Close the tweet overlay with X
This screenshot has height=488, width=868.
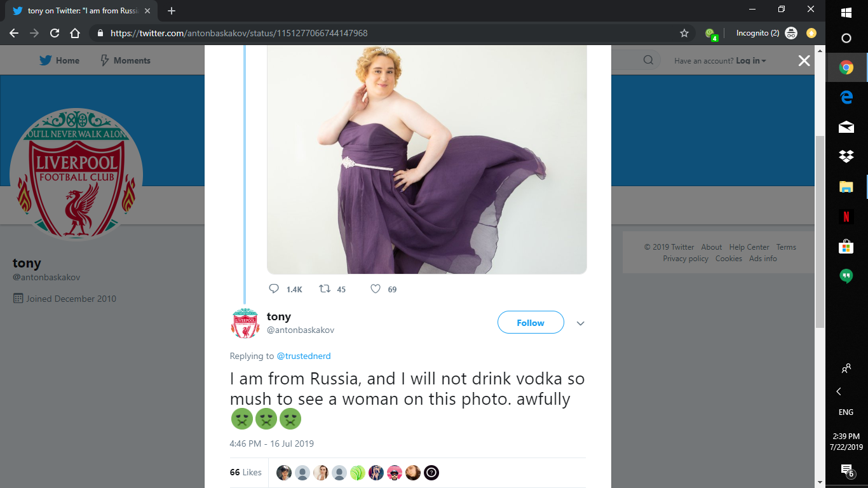click(x=804, y=60)
